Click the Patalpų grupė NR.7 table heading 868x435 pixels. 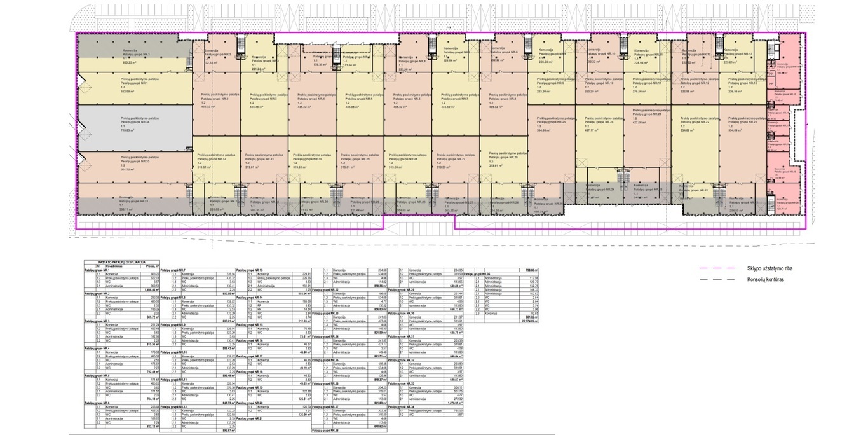click(173, 270)
